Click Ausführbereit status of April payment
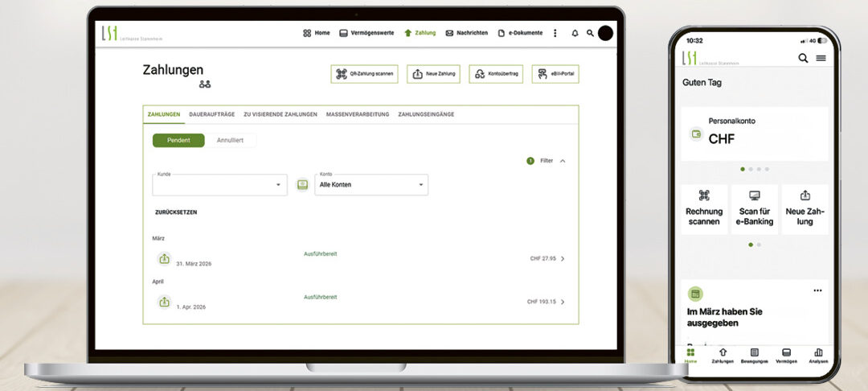The width and height of the screenshot is (868, 391). pyautogui.click(x=321, y=298)
